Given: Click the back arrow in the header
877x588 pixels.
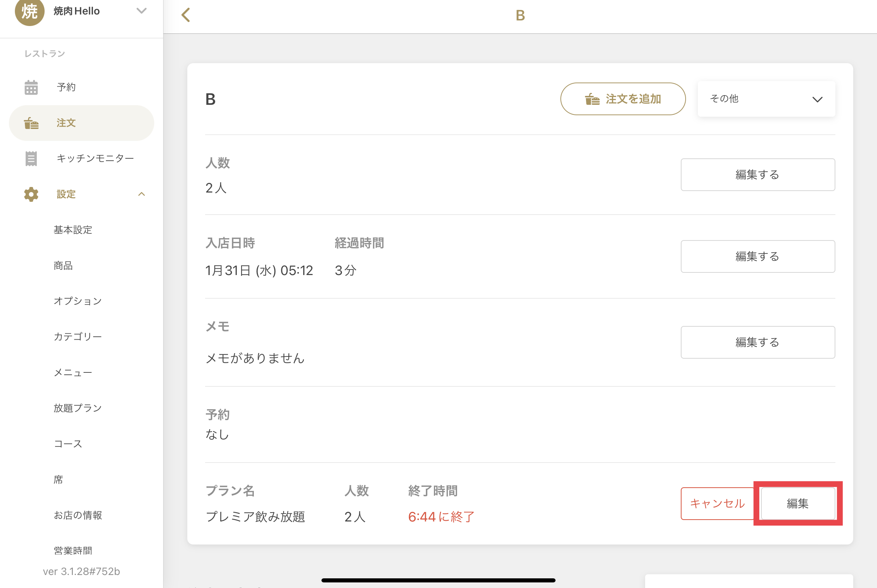Looking at the screenshot, I should [186, 15].
